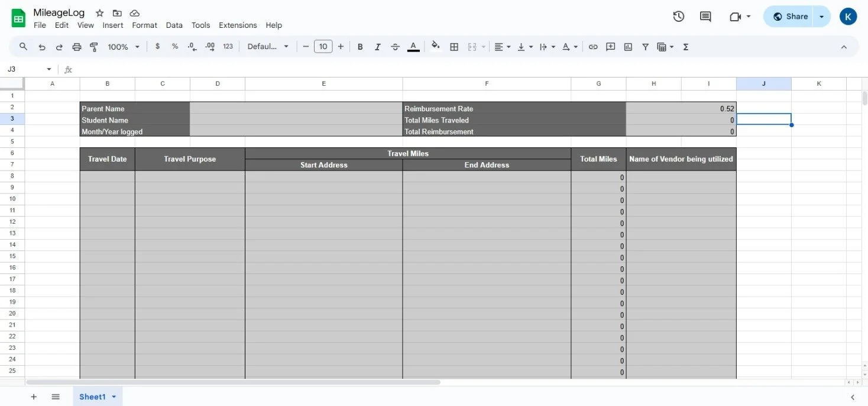Screen dimensions: 868x406
Task: Check the cloud save status icon
Action: click(x=135, y=13)
